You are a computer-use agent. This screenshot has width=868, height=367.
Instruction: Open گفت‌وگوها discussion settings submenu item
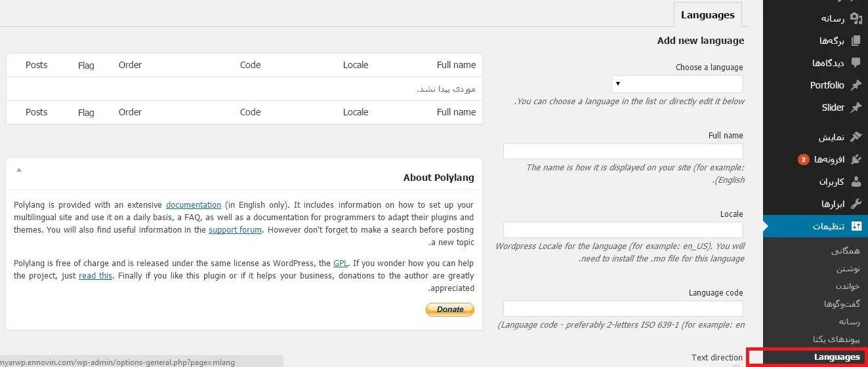click(x=842, y=304)
